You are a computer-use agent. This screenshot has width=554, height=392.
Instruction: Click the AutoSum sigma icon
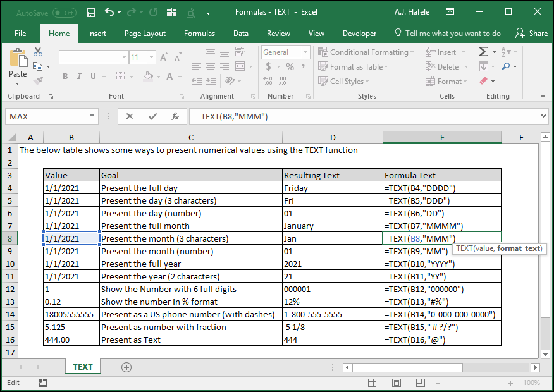[x=483, y=52]
